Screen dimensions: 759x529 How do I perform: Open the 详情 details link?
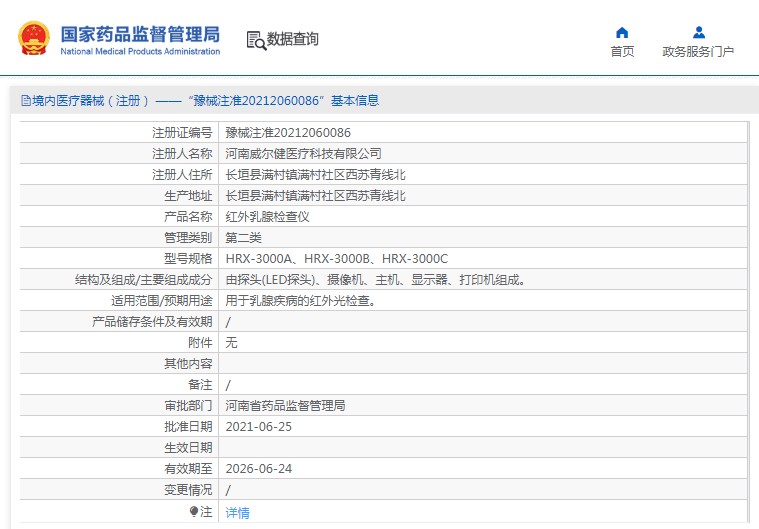[x=238, y=513]
